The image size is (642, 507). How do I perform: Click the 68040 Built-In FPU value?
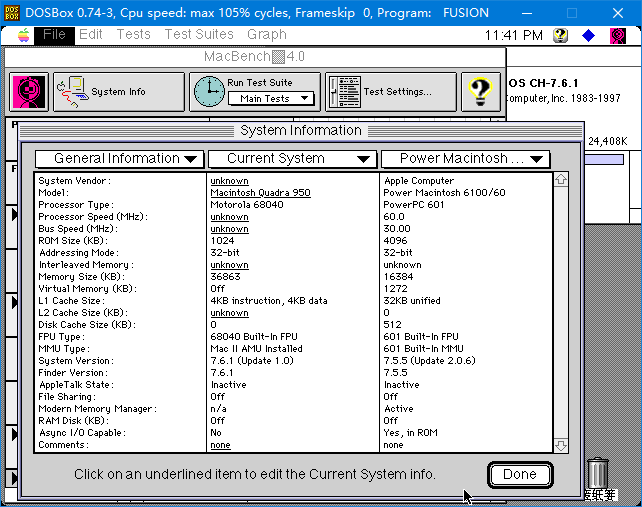[254, 337]
